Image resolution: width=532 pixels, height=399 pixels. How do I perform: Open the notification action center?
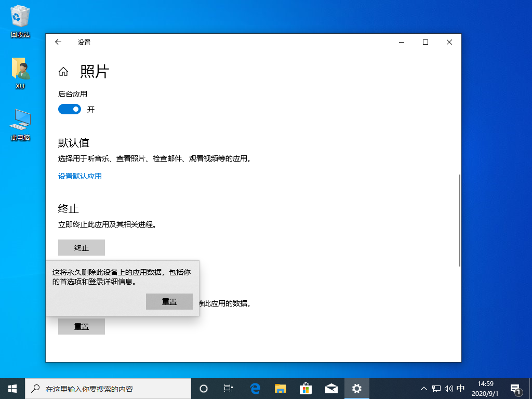[x=516, y=388]
